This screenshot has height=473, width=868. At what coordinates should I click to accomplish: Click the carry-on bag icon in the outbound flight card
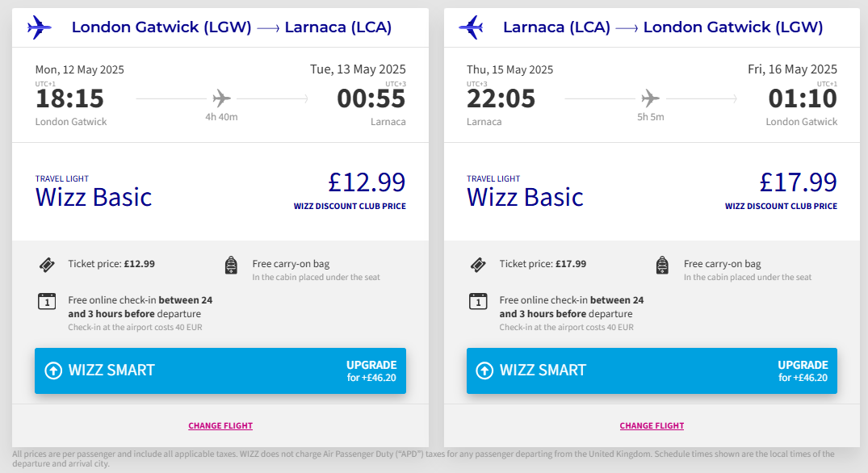click(231, 265)
